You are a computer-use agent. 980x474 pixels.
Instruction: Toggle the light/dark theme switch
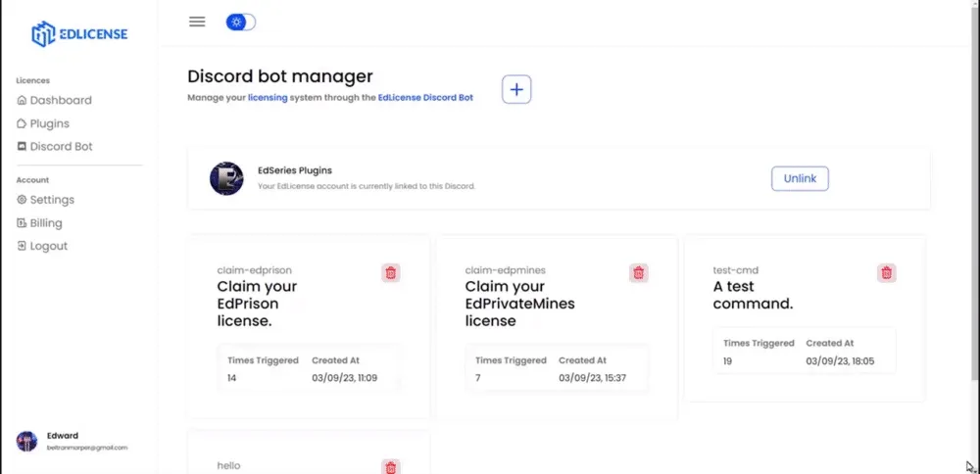click(x=241, y=23)
